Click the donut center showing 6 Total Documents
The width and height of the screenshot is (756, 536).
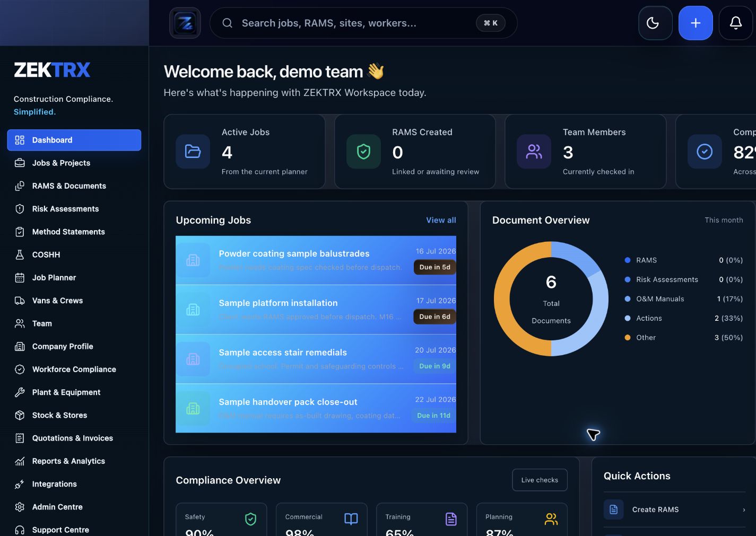(x=551, y=299)
